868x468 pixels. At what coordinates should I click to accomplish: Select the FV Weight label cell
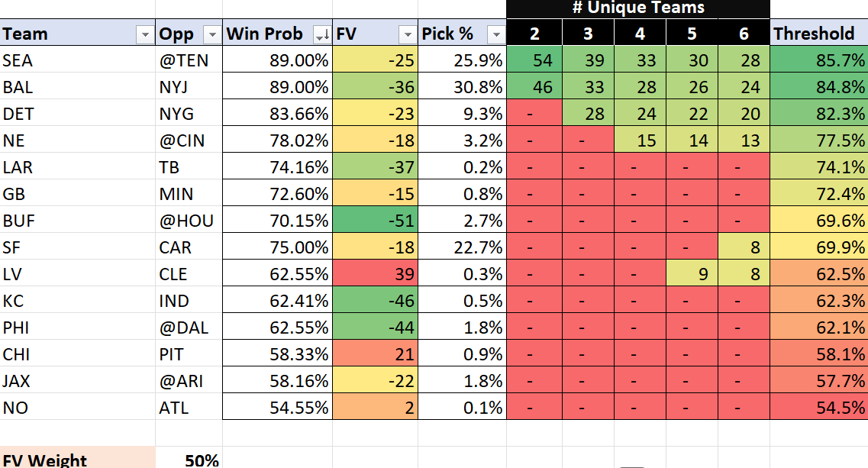[x=78, y=460]
